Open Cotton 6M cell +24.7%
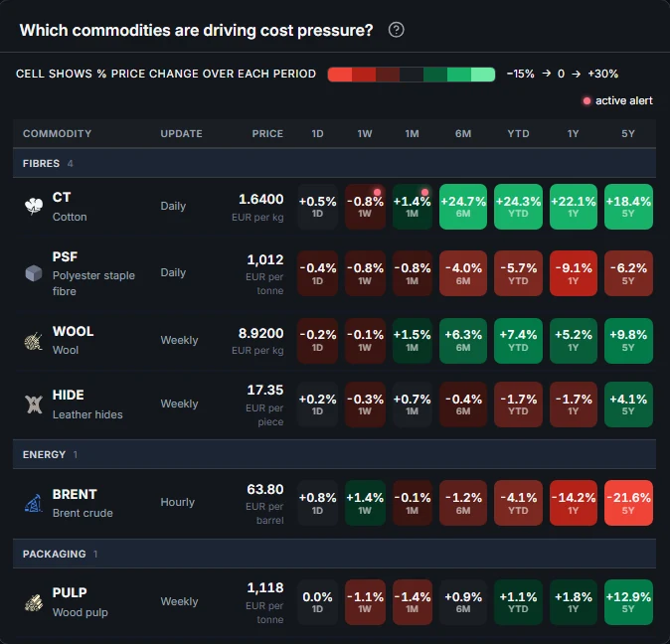670x644 pixels. point(463,207)
